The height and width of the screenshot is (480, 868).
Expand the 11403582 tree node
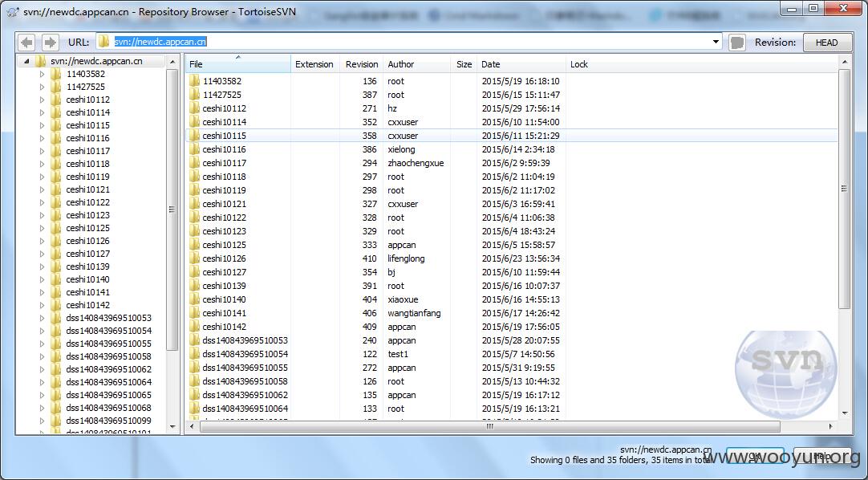pos(42,74)
